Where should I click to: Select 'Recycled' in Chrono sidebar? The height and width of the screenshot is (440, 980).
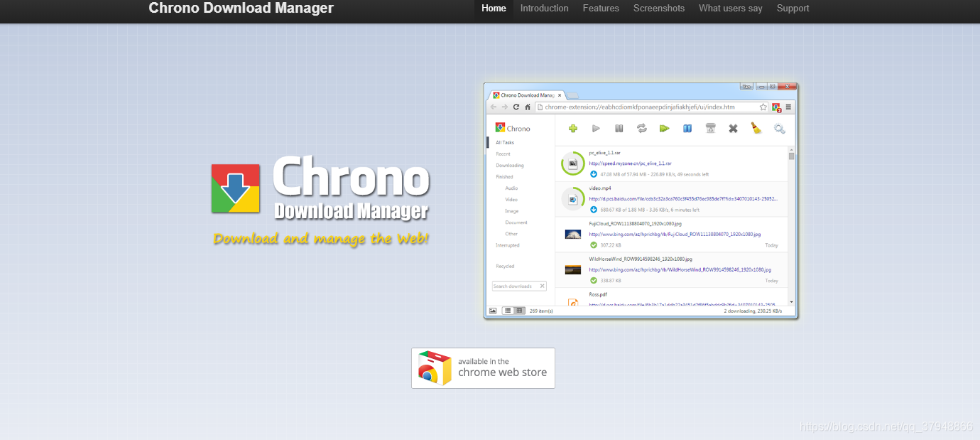(505, 267)
